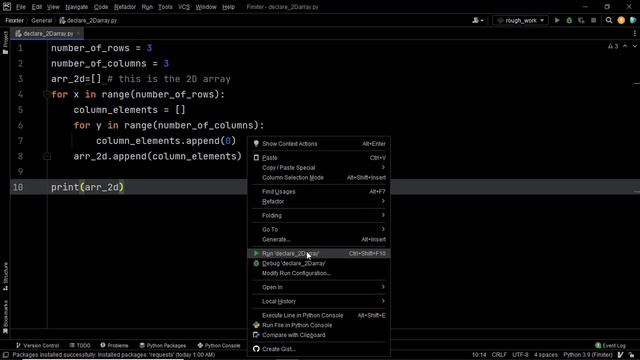Go to next highlighted error arrow

click(x=634, y=47)
